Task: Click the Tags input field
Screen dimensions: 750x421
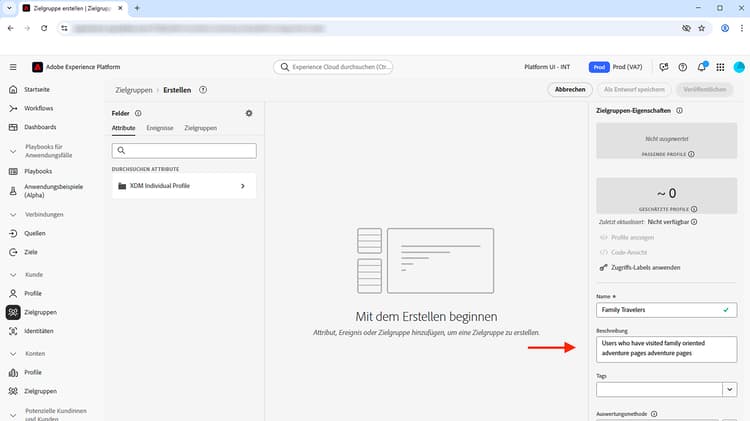Action: (659, 389)
